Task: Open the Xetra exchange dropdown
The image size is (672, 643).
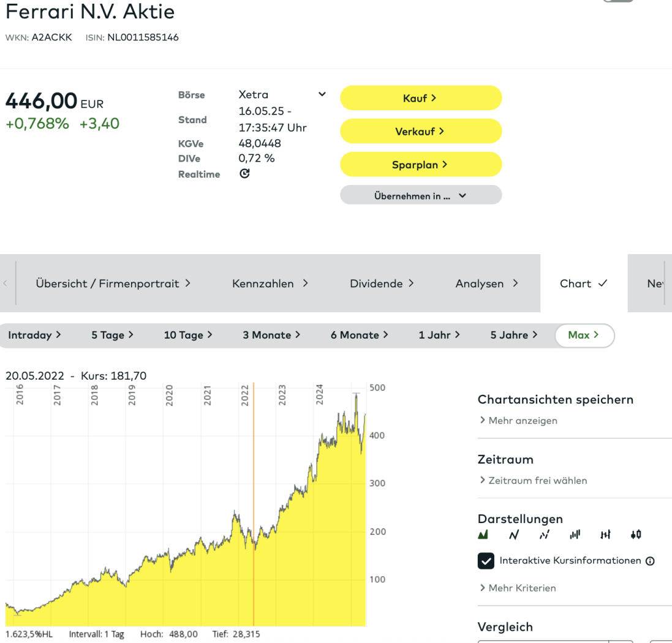Action: coord(322,94)
